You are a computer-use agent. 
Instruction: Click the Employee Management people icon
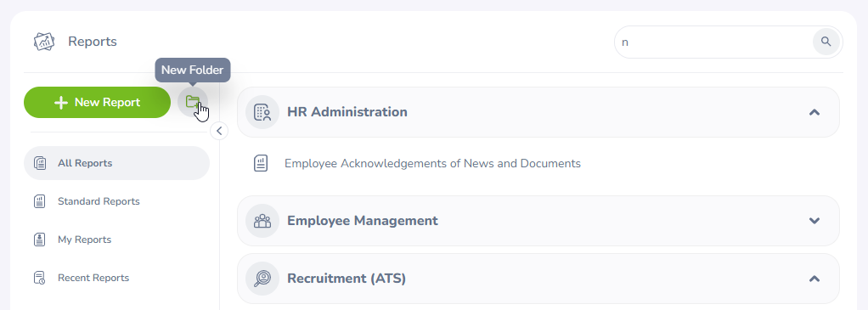[x=262, y=221]
